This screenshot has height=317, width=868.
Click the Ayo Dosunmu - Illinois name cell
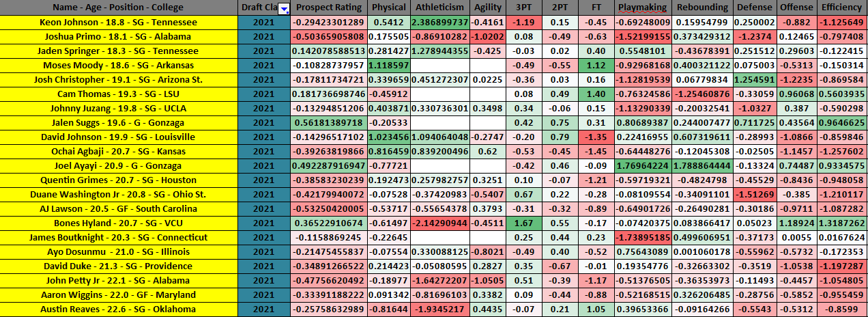click(120, 252)
